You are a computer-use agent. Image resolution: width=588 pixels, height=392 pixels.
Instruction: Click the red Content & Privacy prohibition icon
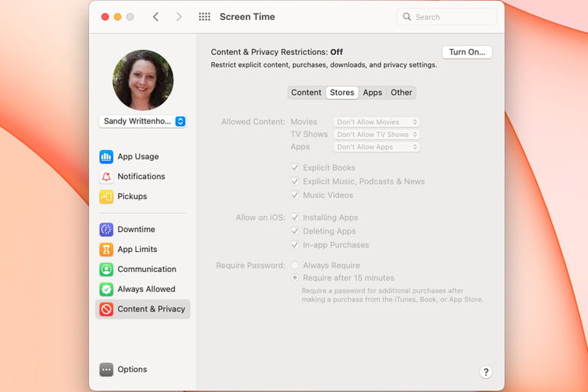pos(106,309)
